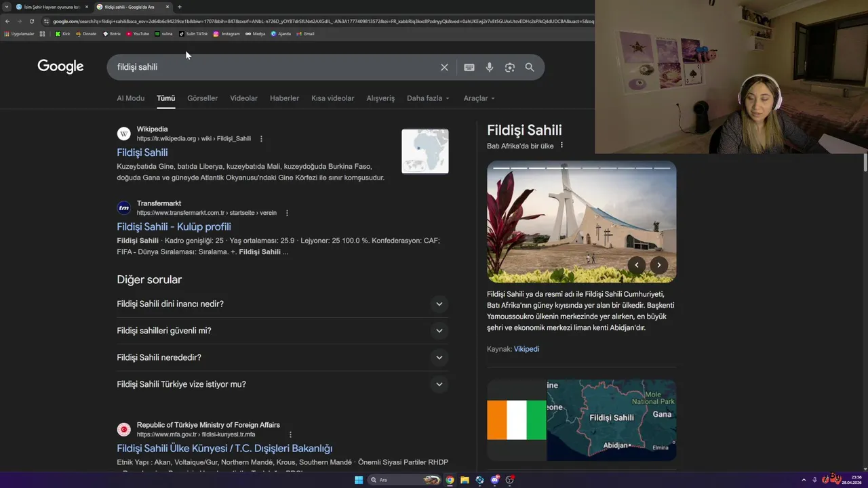Viewport: 868px width, 488px height.
Task: Reload the page with refresh button
Action: coord(31,21)
